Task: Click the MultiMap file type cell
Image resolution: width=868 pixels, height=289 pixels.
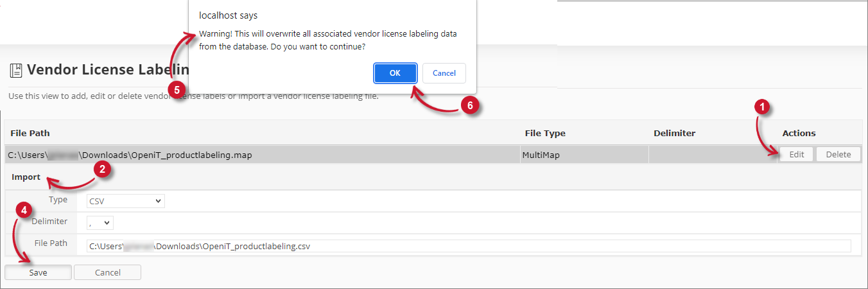Action: 584,154
